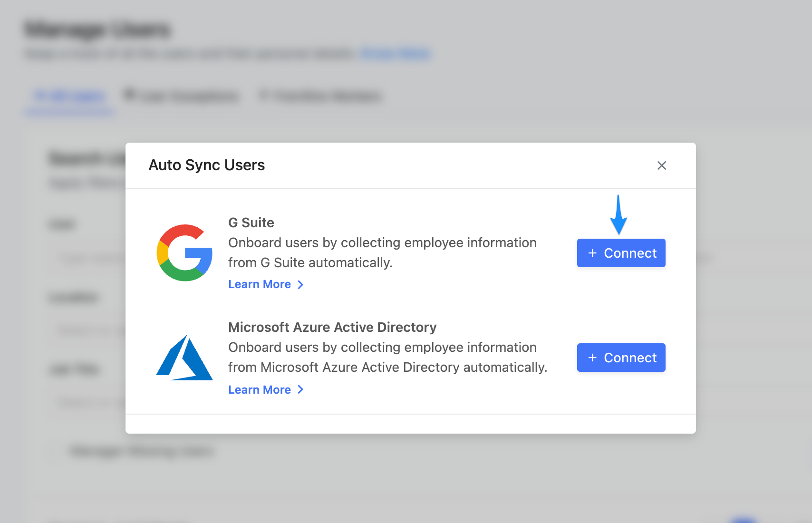Connect Microsoft Azure Active Directory
The width and height of the screenshot is (812, 523).
[621, 358]
